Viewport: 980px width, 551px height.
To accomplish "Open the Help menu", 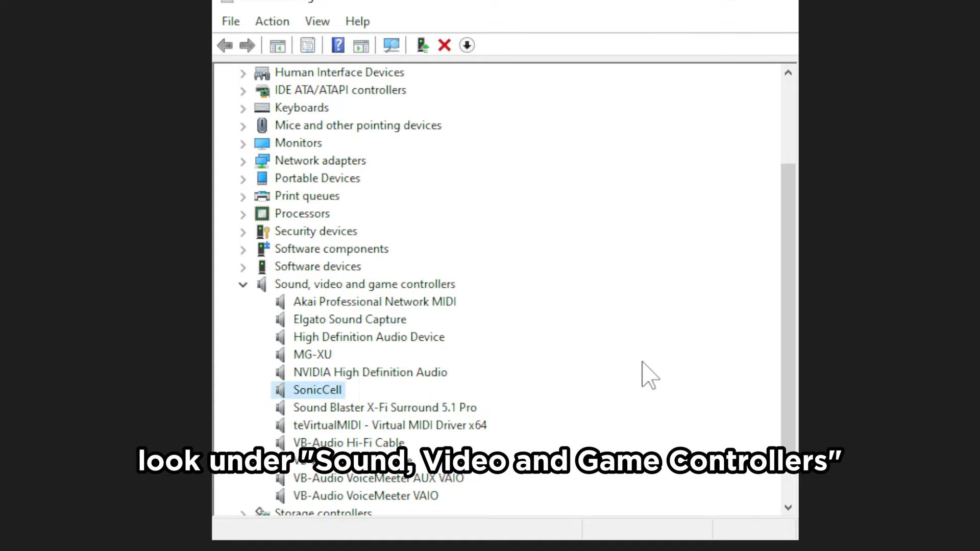I will click(x=357, y=21).
